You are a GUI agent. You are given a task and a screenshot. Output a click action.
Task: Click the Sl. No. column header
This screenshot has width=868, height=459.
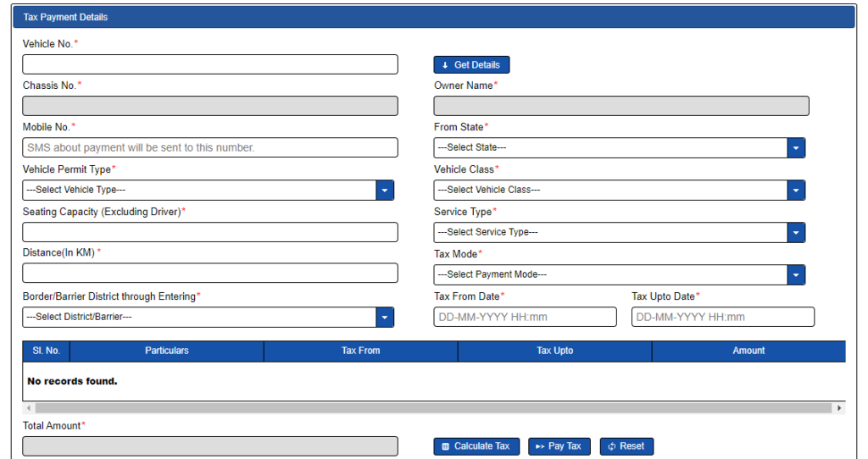tap(46, 351)
